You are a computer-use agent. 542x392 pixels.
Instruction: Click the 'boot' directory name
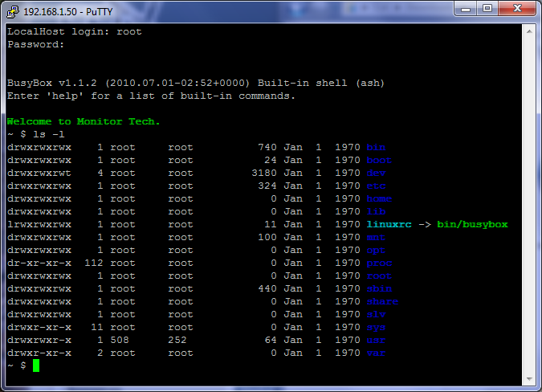[x=379, y=161]
